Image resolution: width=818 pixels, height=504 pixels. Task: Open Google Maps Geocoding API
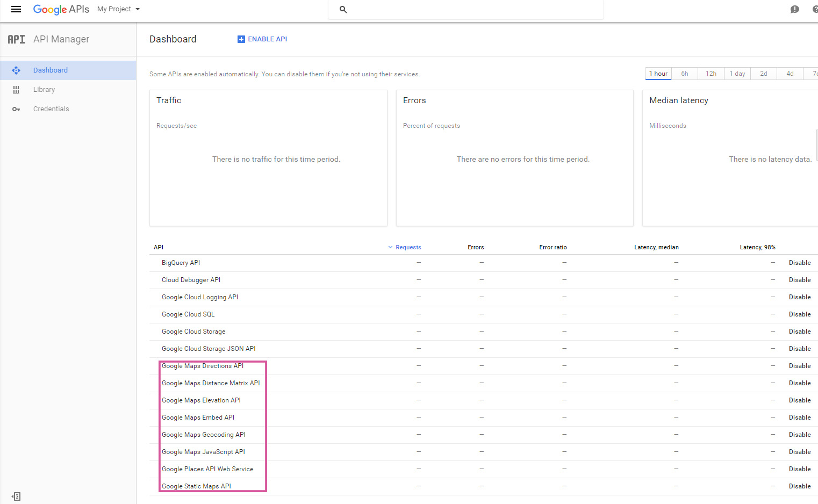pyautogui.click(x=203, y=435)
